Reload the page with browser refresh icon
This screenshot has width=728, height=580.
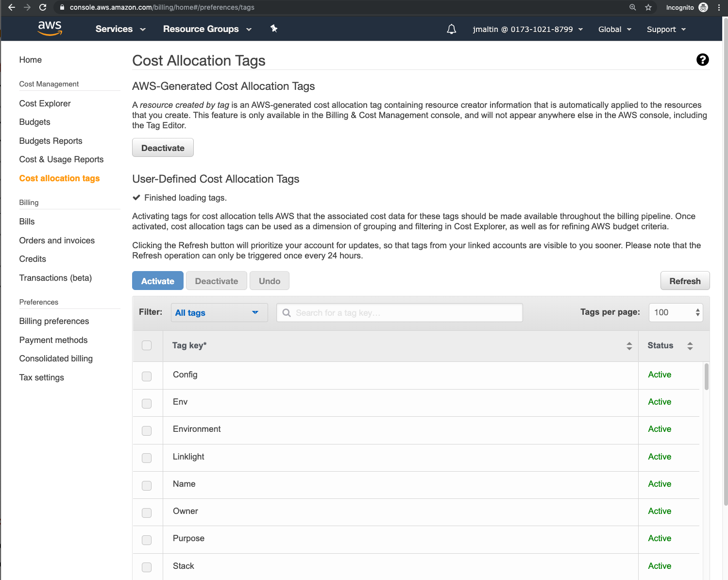[x=43, y=7]
